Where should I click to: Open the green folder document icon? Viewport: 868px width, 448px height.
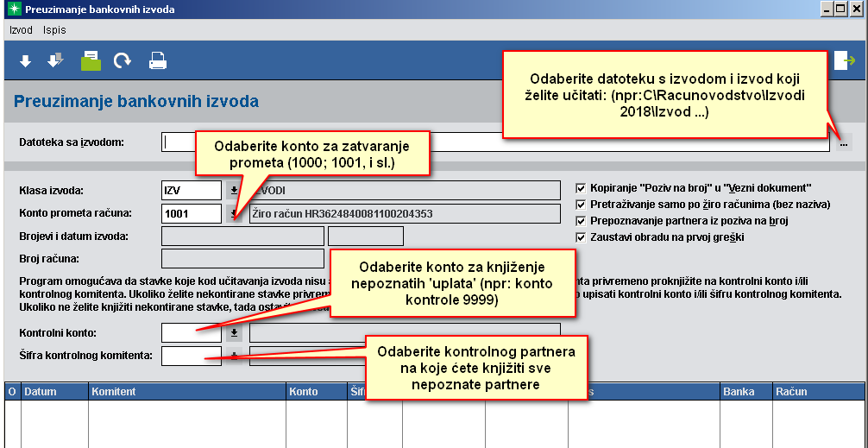(x=91, y=60)
